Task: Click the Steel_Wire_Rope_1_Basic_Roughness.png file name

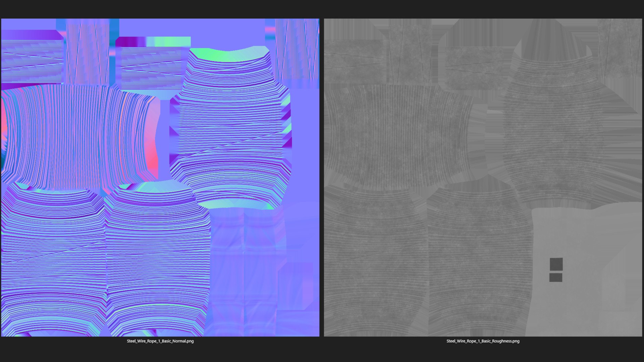Action: tap(483, 341)
